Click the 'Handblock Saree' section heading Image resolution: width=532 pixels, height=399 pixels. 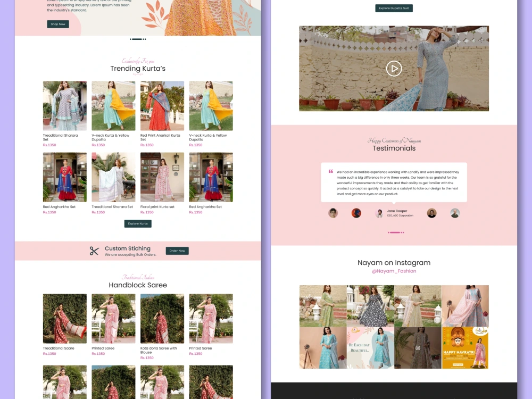coord(138,285)
